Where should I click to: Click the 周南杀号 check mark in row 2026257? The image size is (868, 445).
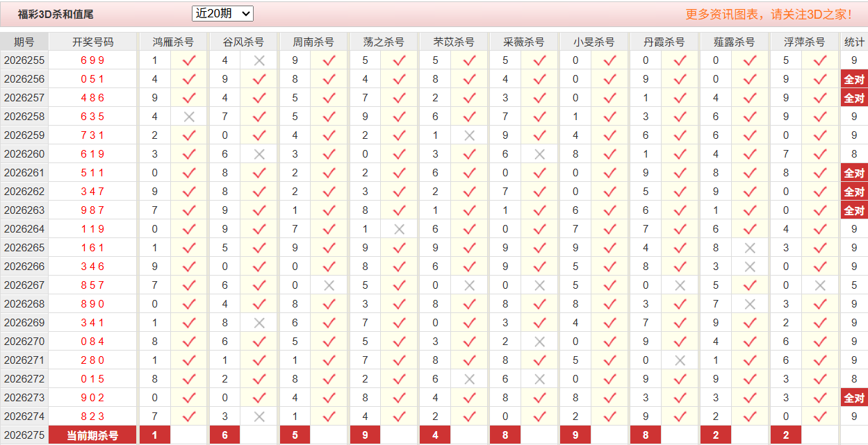click(x=329, y=98)
